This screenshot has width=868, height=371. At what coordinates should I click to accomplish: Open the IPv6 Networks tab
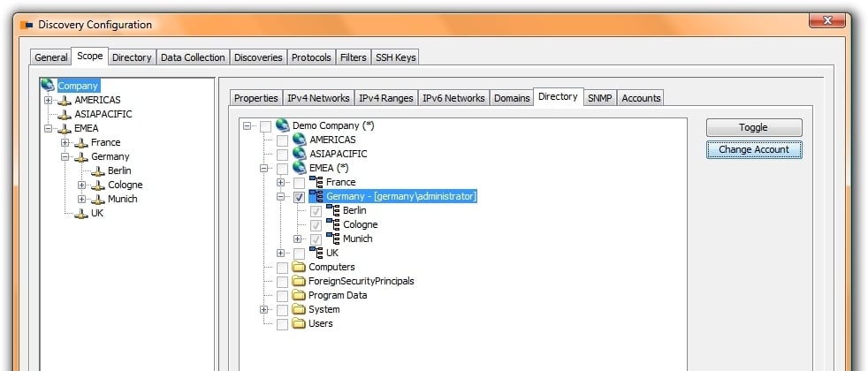coord(454,98)
